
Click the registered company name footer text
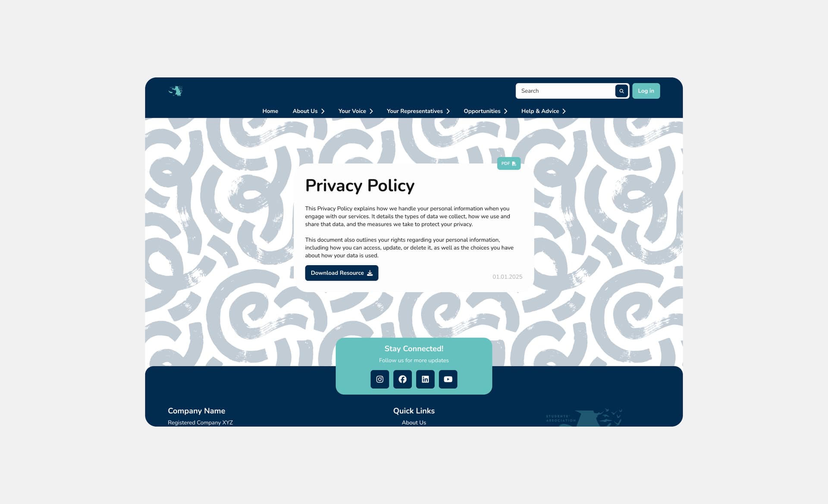click(200, 423)
